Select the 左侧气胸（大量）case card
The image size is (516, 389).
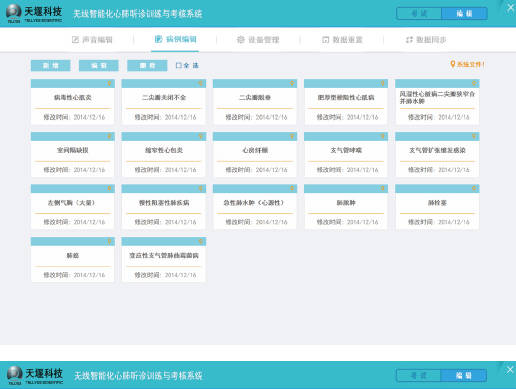coord(73,207)
